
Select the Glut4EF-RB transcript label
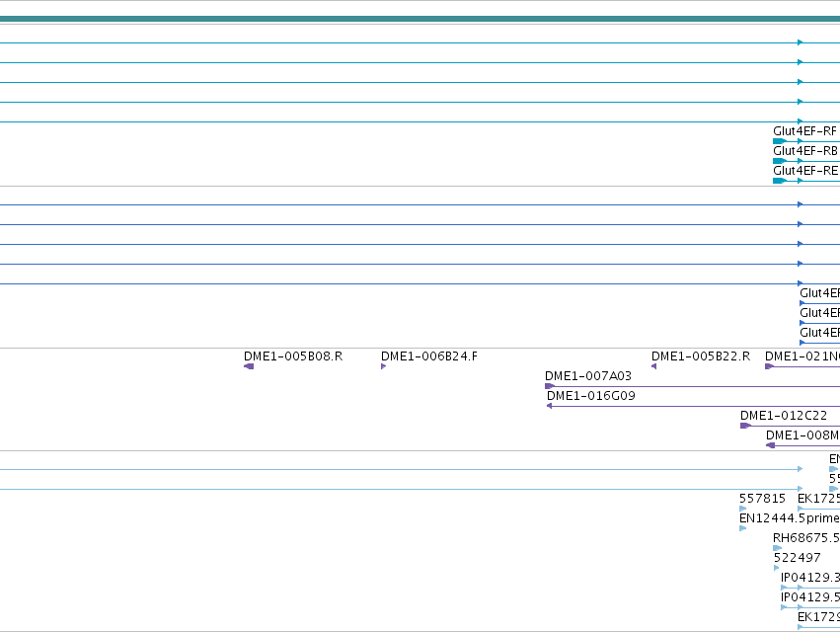[805, 151]
